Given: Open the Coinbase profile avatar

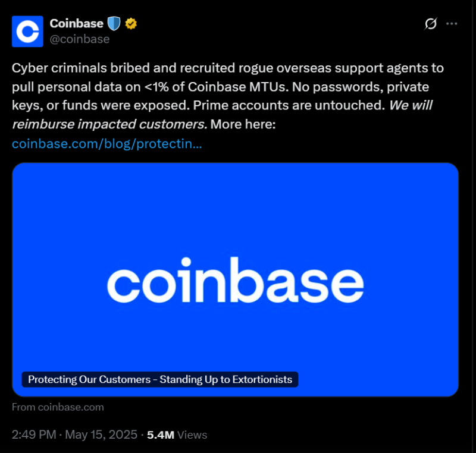Looking at the screenshot, I should (27, 32).
